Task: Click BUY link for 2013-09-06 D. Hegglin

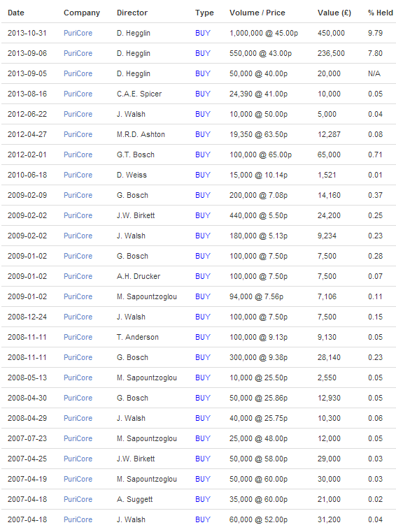Action: pos(203,53)
